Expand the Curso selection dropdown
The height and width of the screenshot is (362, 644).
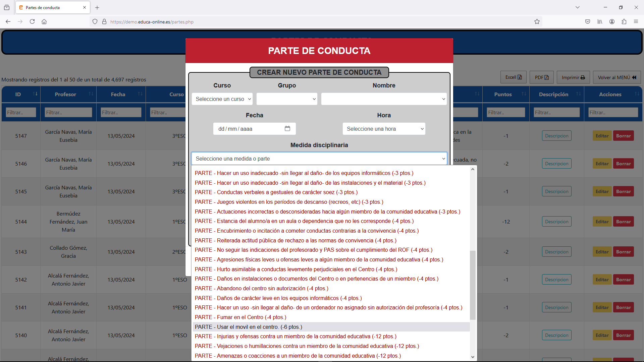[222, 99]
